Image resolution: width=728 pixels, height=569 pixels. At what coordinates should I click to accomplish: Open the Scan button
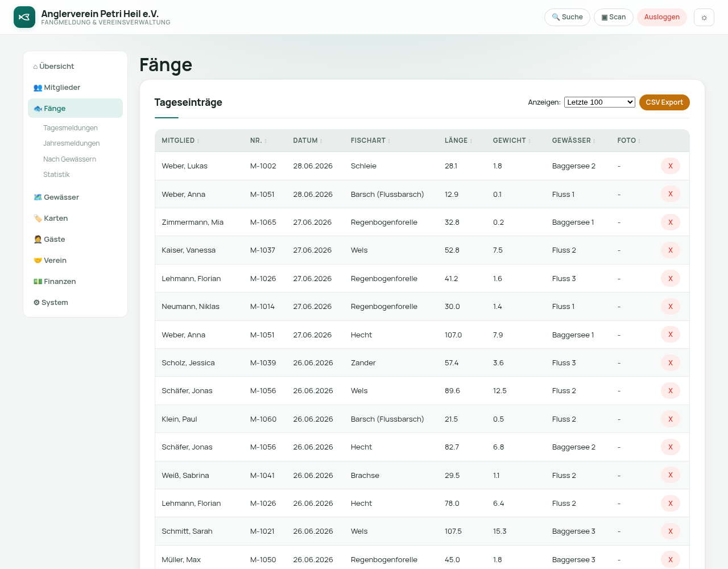point(614,17)
